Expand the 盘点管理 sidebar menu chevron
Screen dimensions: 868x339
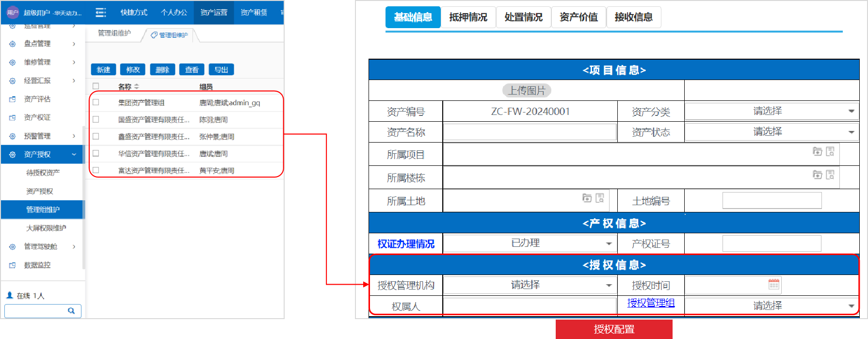(x=74, y=44)
